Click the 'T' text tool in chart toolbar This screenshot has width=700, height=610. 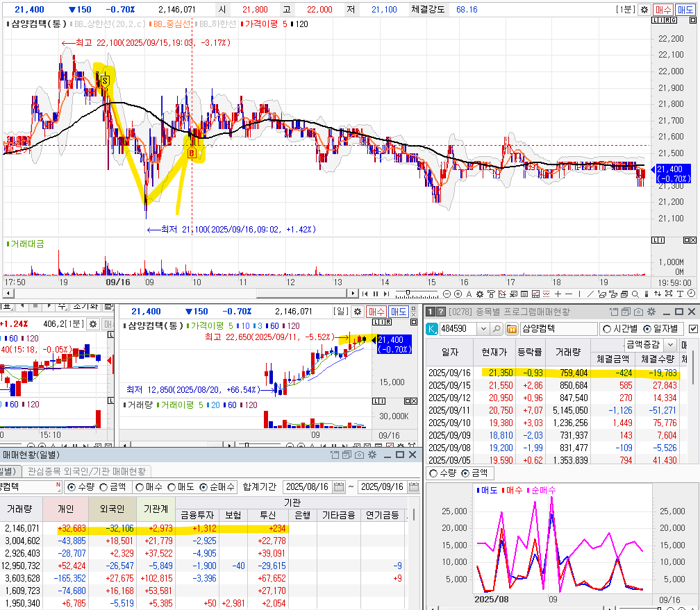coord(680,294)
